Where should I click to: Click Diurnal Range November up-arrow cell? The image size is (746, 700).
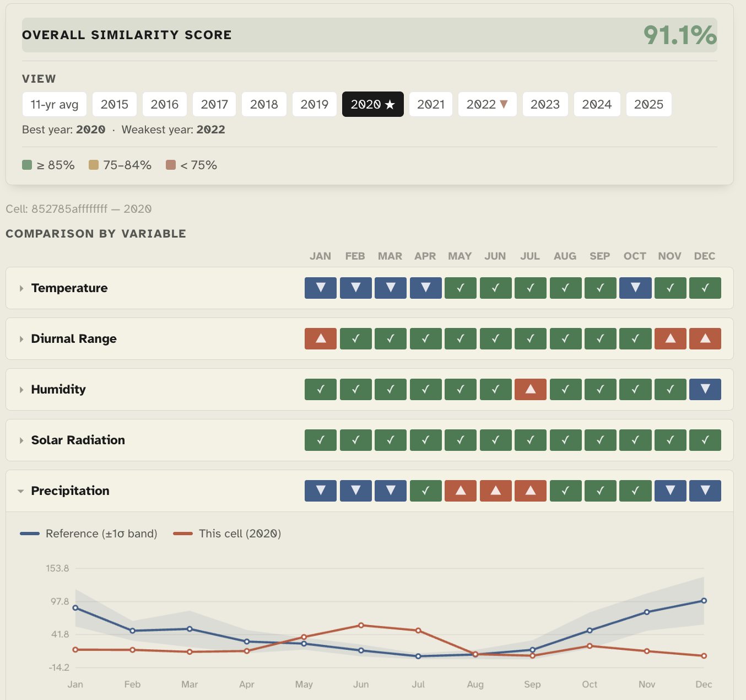click(671, 339)
